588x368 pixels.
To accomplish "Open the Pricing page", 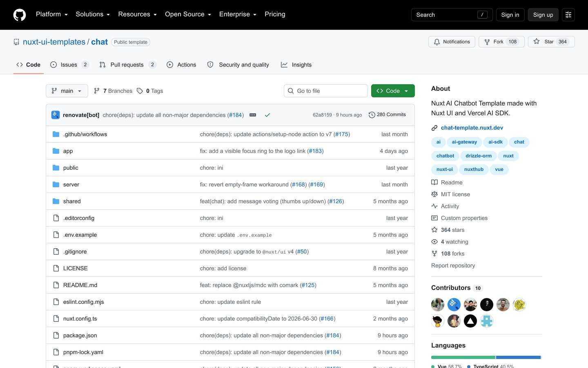I will (275, 14).
